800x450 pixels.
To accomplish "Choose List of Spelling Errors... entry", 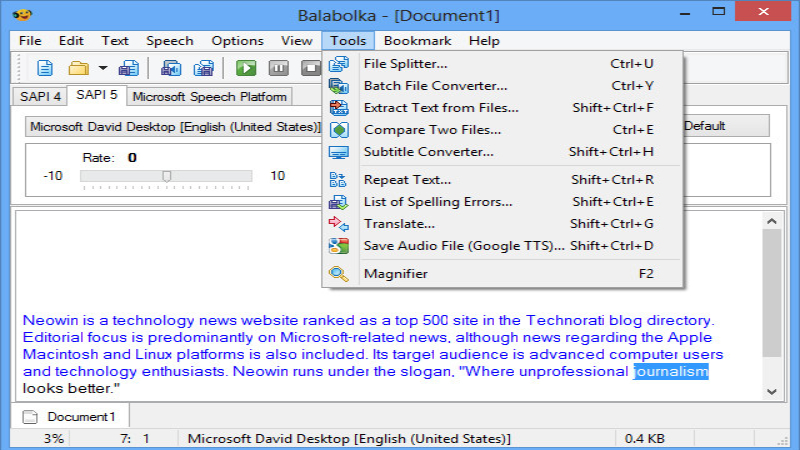I will 503,202.
